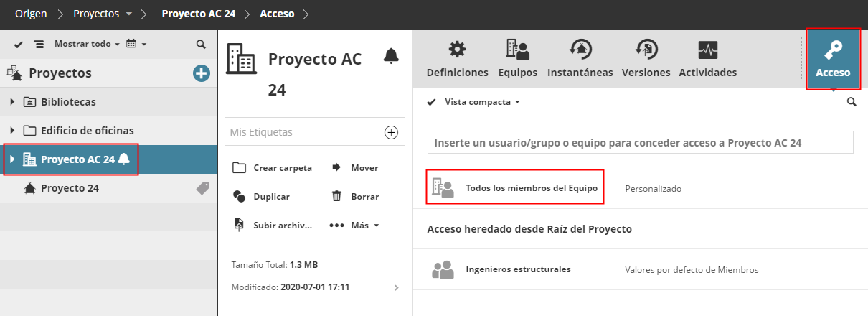Toggle checkmark next to Vista compacta

pyautogui.click(x=431, y=102)
